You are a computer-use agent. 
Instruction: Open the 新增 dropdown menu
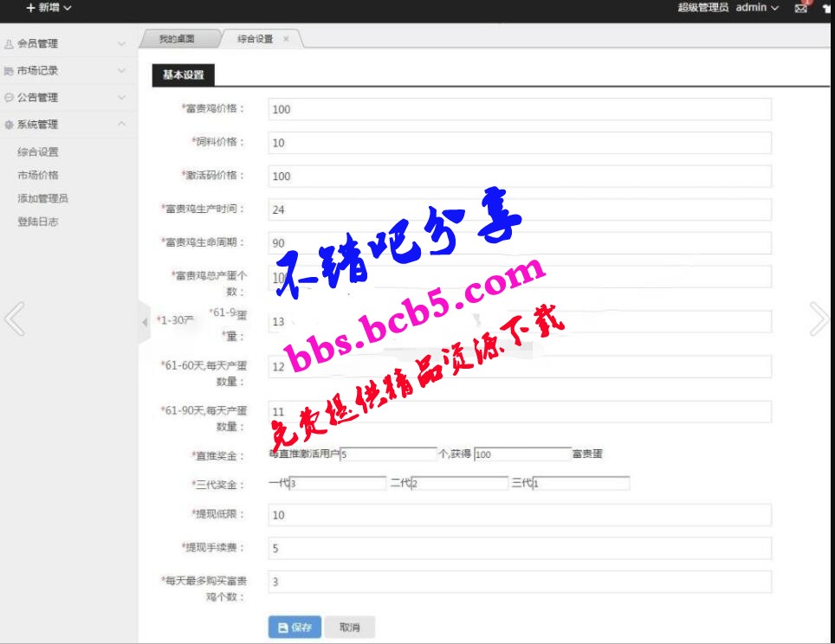[49, 8]
